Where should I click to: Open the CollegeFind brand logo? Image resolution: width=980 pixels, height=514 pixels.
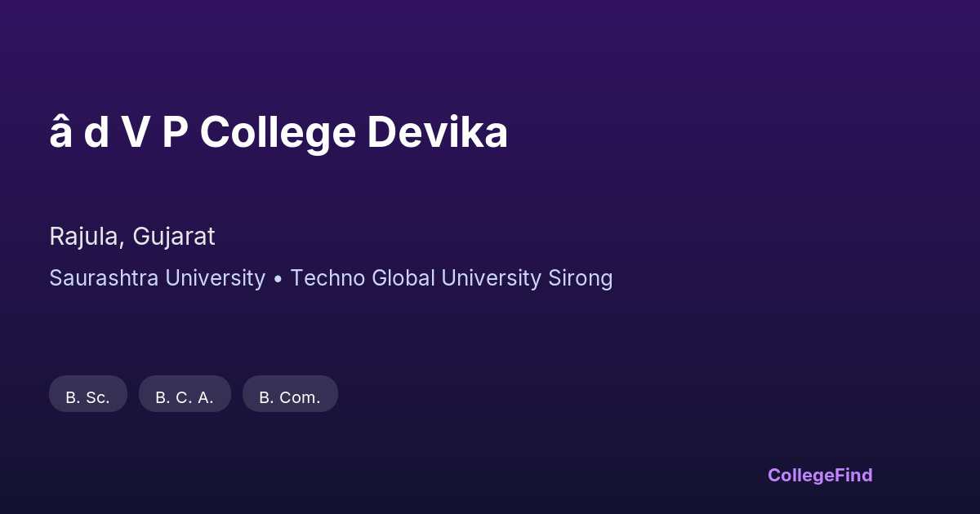(x=819, y=475)
